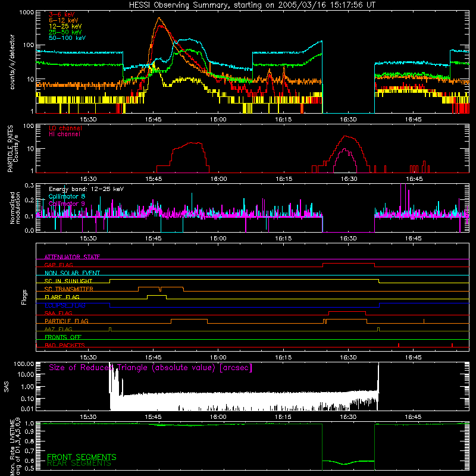The image size is (476, 476).
Task: Click the 0.3 value on modulation axis
Action: (x=29, y=185)
